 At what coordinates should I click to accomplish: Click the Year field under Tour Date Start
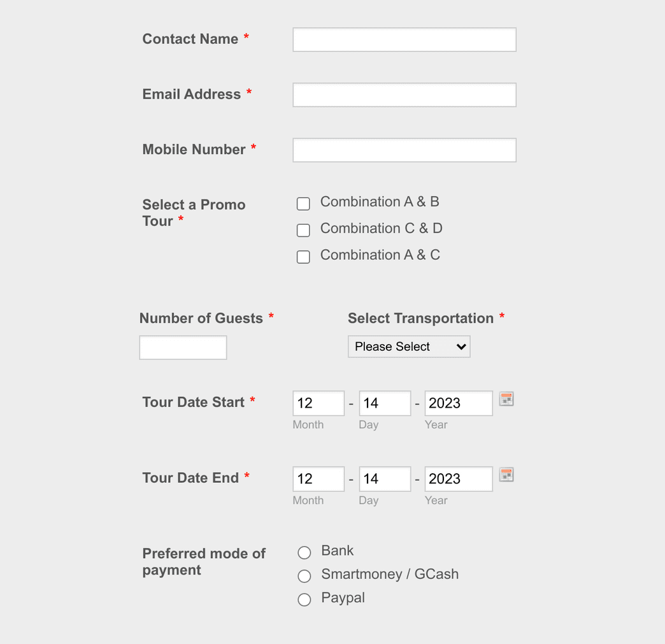point(458,403)
